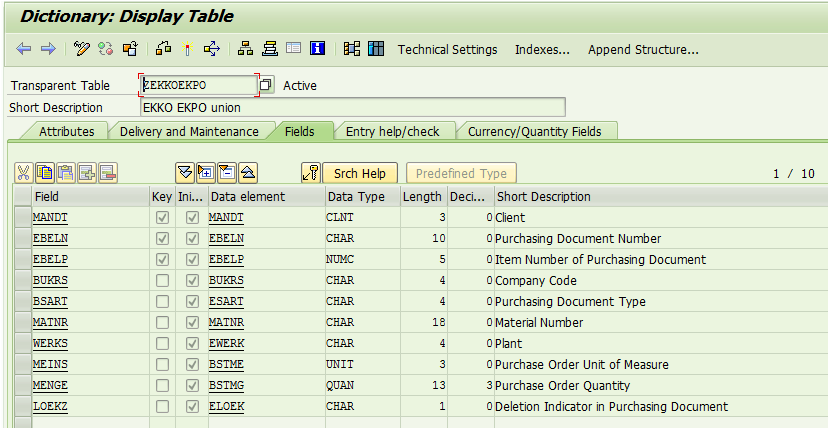Select the Fields tab
828x428 pixels.
point(299,131)
